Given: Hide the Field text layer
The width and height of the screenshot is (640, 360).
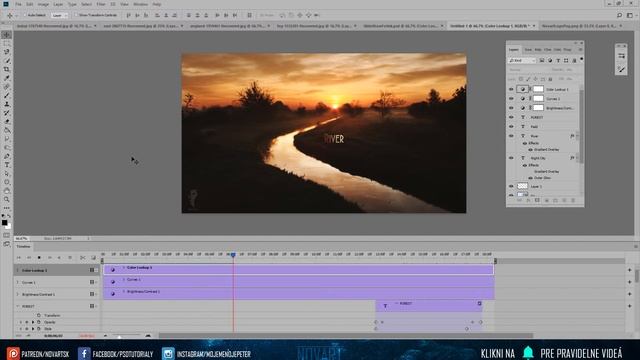Looking at the screenshot, I should pos(511,127).
